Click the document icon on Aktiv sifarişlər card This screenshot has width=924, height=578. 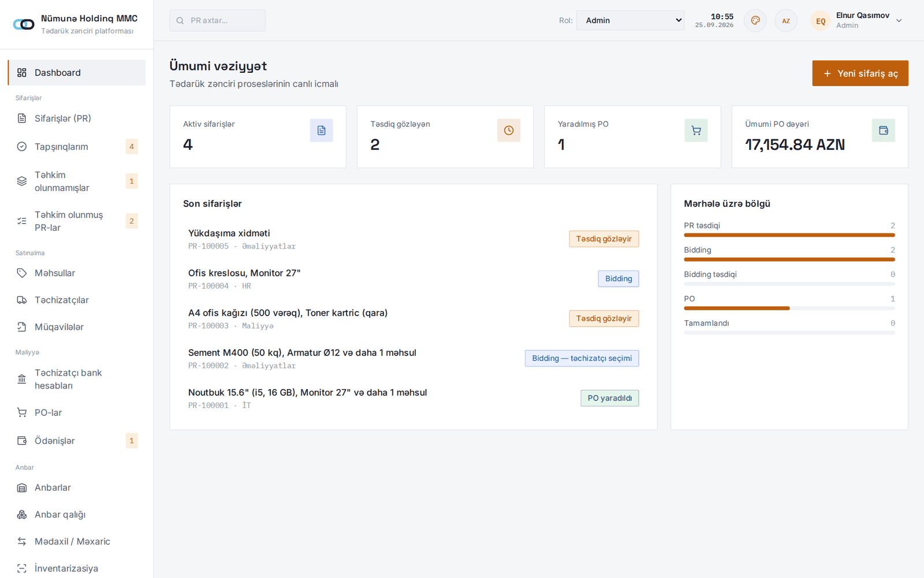coord(322,131)
